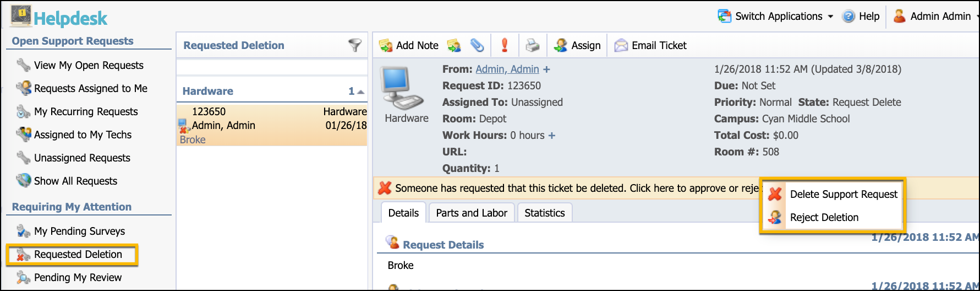This screenshot has width=980, height=291.
Task: Open the Switch Applications dropdown
Action: 775,16
